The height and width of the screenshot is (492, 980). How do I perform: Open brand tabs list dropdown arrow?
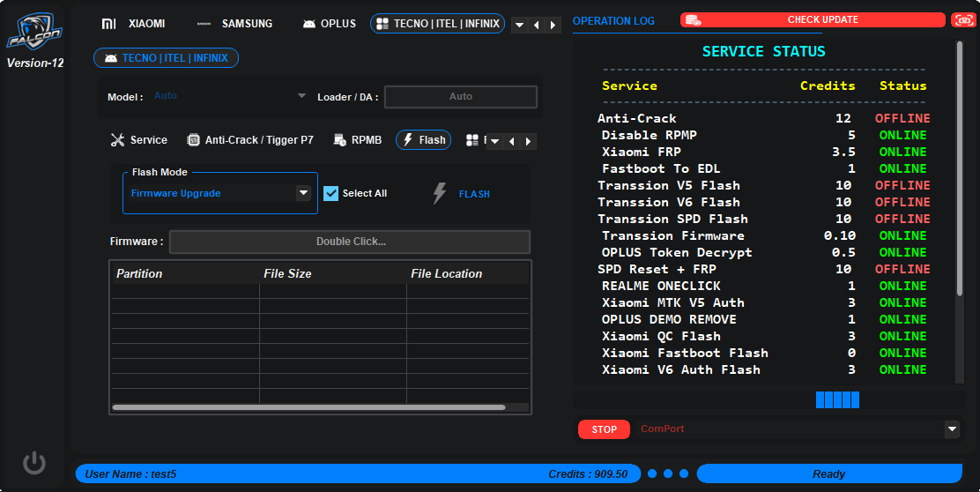coord(519,25)
